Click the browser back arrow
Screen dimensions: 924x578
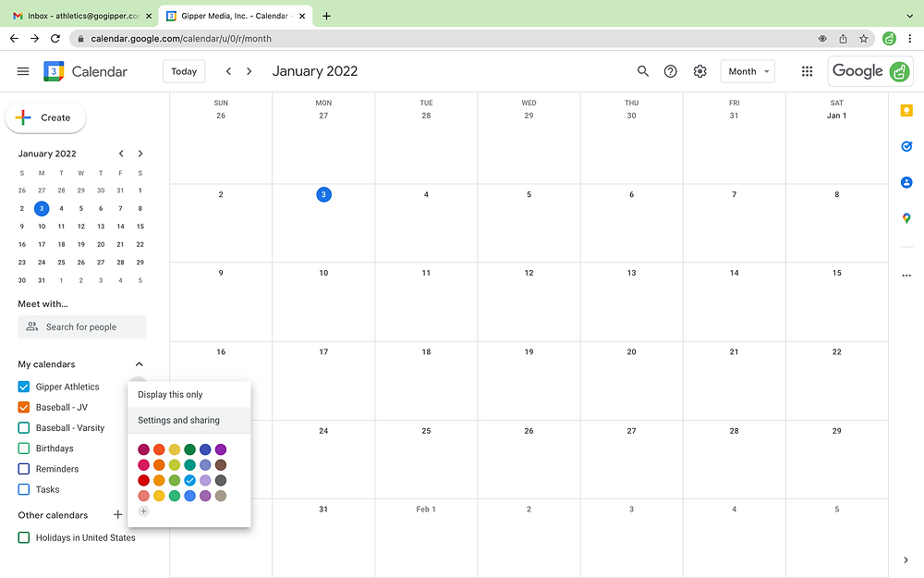14,38
